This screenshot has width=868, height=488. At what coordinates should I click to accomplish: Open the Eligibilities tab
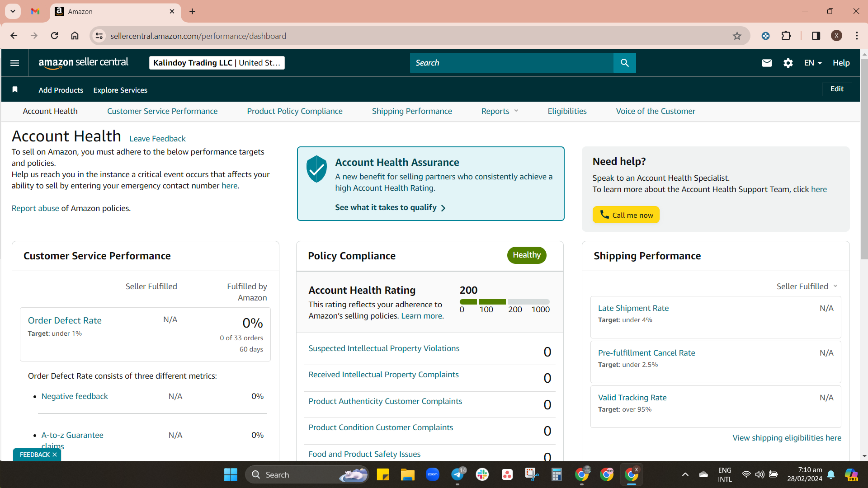(567, 111)
